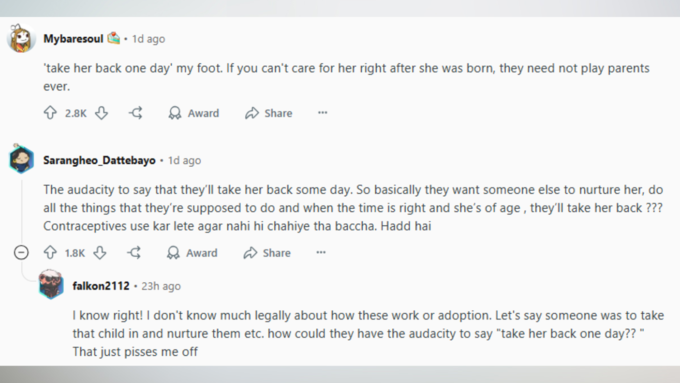
Task: Click Sarangheo_Dattebayo's avatar picture
Action: coord(21,159)
